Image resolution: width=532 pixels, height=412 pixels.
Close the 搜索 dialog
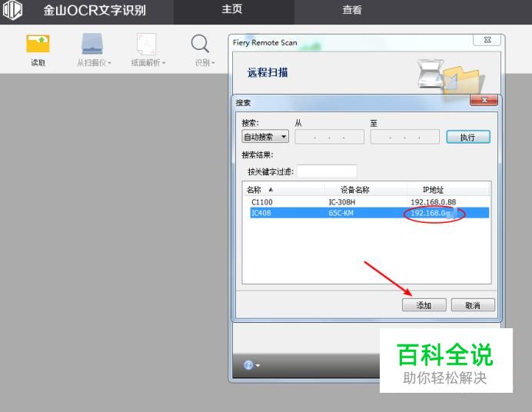click(484, 100)
